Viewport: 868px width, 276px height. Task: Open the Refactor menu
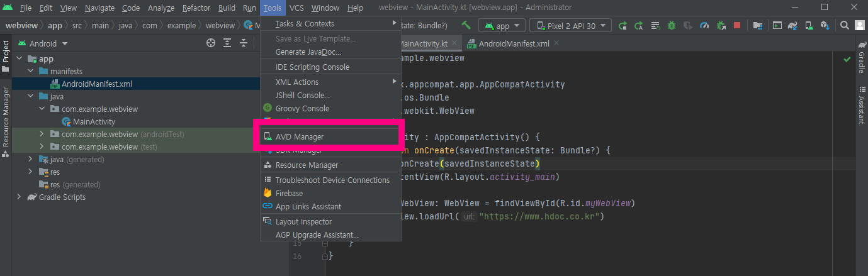[x=196, y=8]
